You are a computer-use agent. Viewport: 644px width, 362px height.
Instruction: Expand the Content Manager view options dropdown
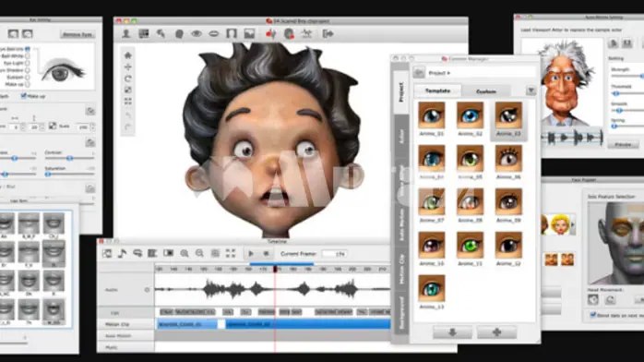coord(531,90)
